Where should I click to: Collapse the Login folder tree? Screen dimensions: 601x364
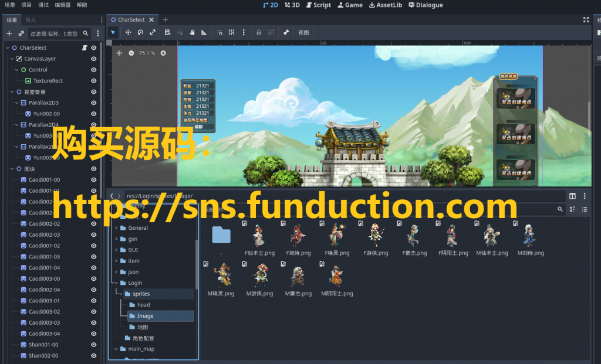pos(116,283)
